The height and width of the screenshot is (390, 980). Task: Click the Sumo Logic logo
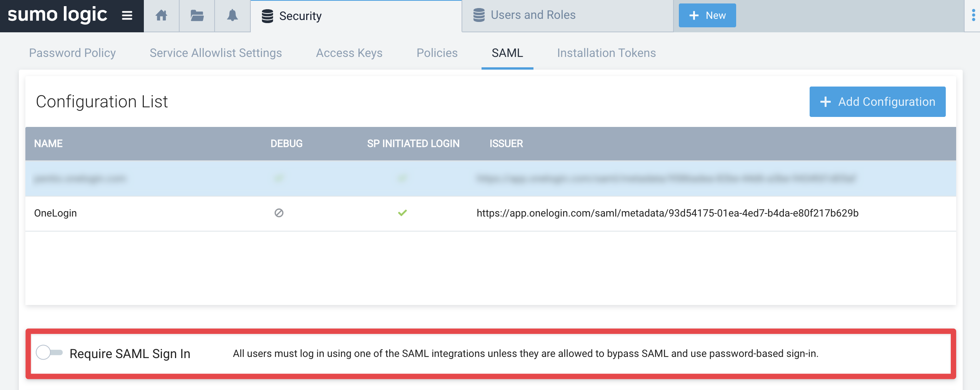pyautogui.click(x=58, y=15)
